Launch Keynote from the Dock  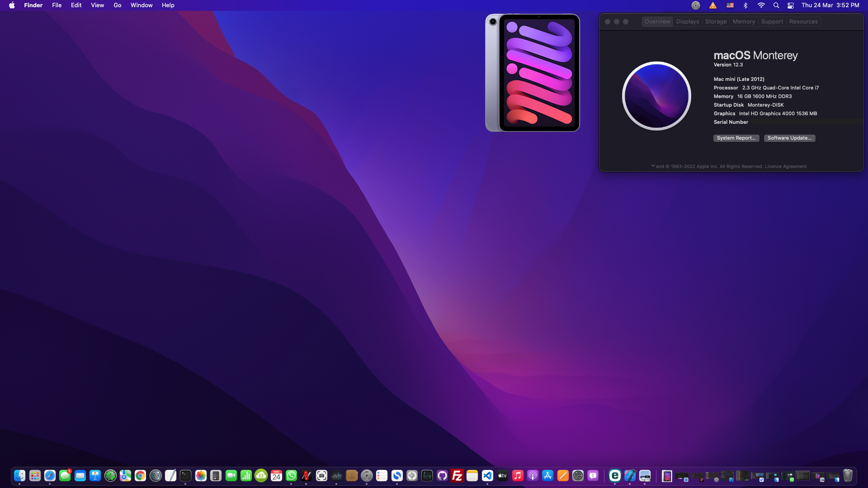95,476
